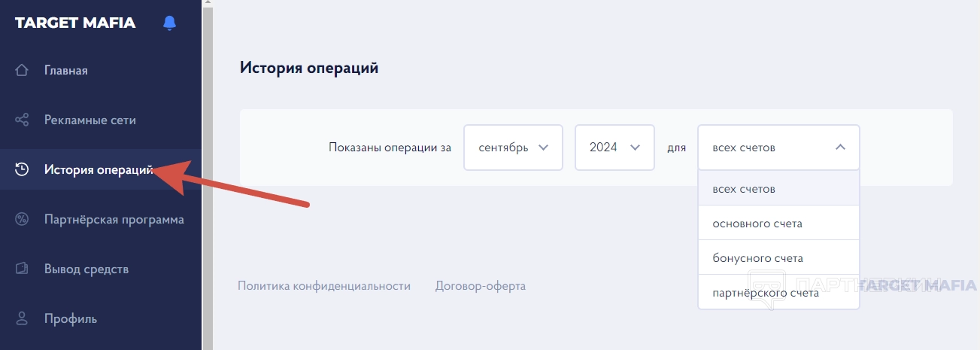
Task: Open Рекламные сети menu item
Action: [90, 120]
